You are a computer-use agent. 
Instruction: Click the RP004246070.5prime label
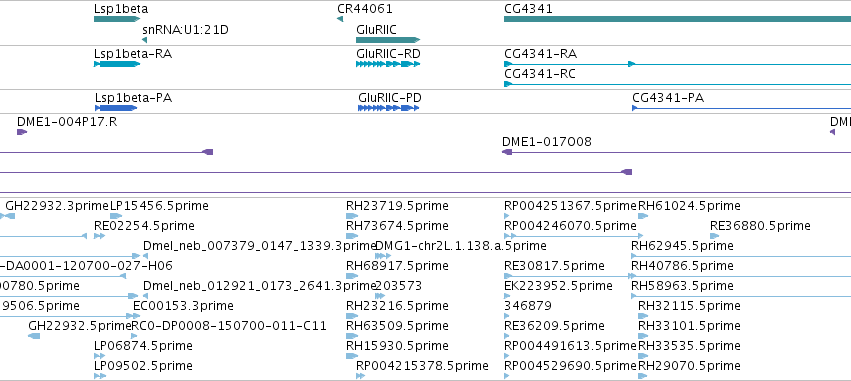coord(570,226)
